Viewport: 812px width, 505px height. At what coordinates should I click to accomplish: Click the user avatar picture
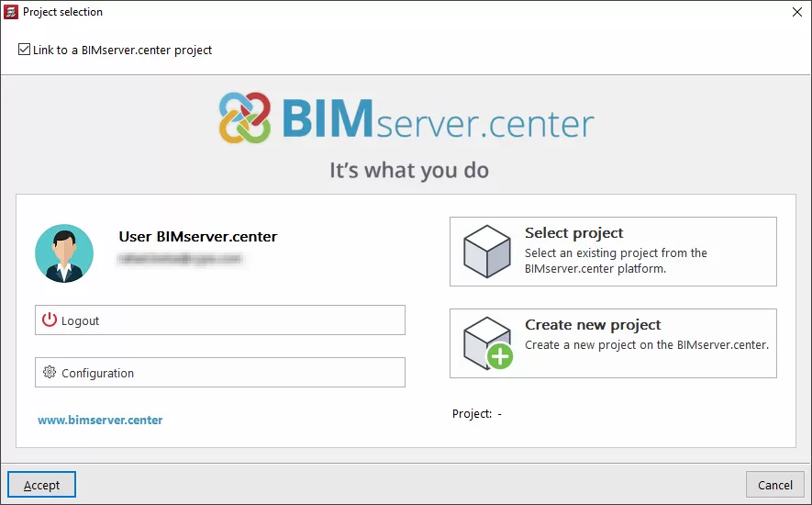tap(64, 252)
